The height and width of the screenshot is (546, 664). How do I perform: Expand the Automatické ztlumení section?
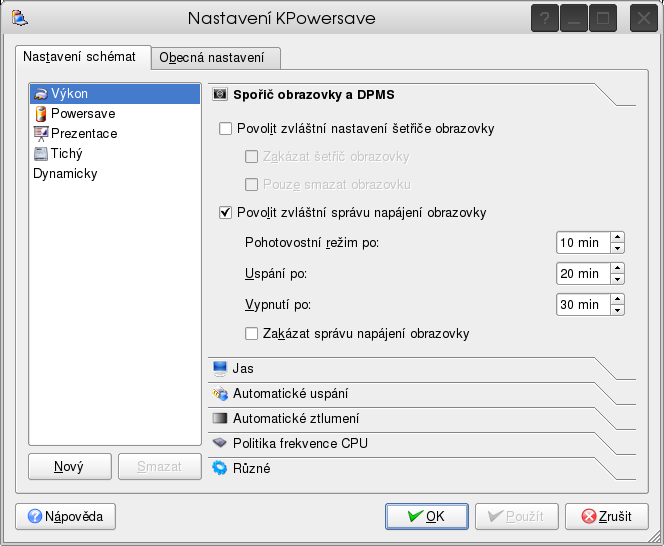pos(422,419)
